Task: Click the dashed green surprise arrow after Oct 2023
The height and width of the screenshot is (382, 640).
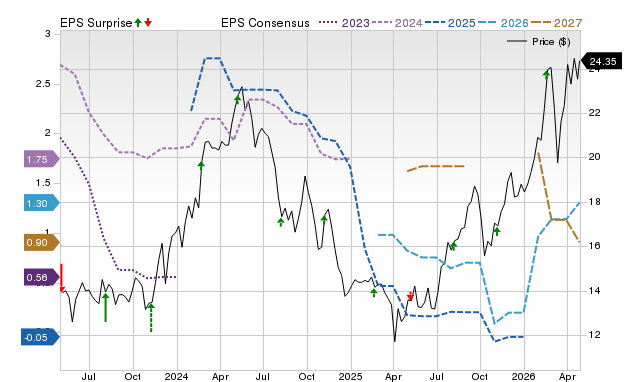Action: coord(151,318)
